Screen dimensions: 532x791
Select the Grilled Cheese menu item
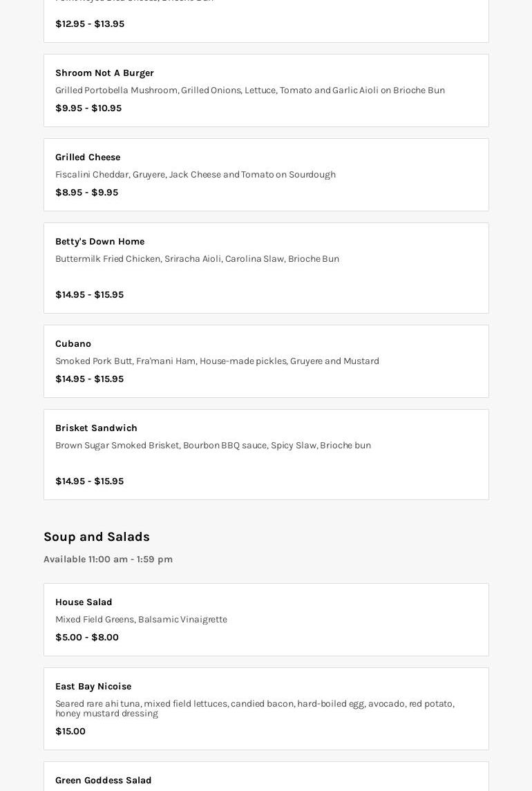click(88, 158)
